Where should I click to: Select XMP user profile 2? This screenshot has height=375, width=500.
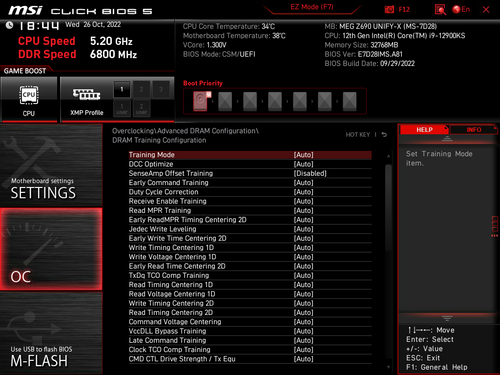tap(141, 109)
